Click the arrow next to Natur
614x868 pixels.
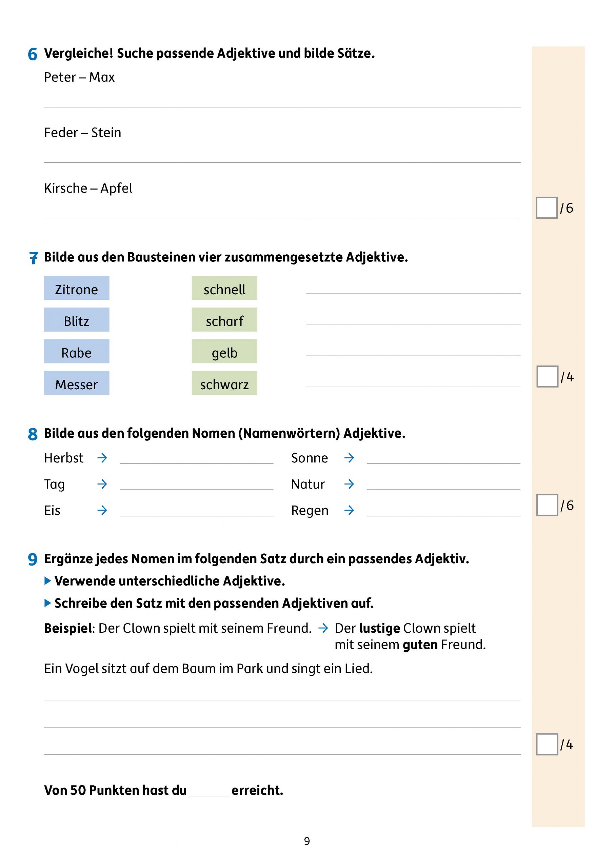(349, 484)
